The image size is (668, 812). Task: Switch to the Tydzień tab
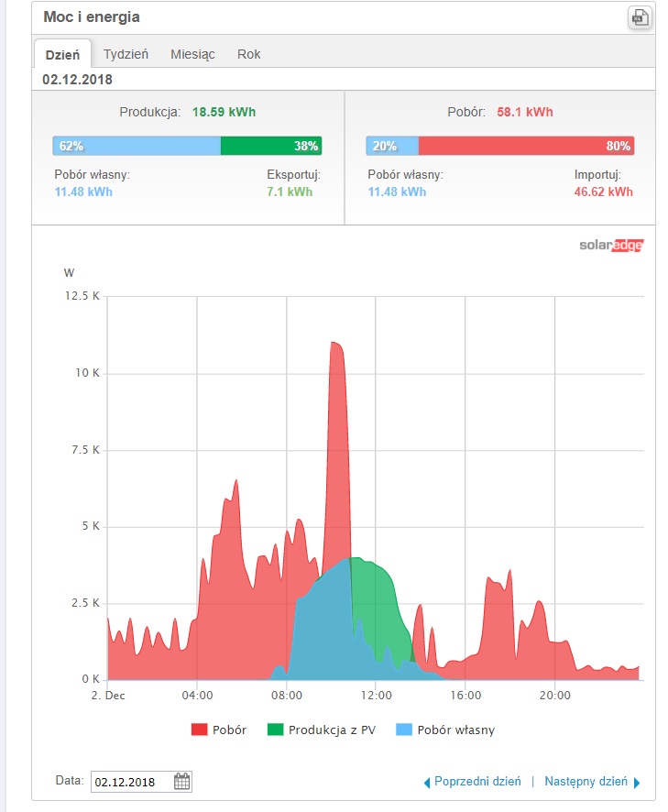(126, 54)
